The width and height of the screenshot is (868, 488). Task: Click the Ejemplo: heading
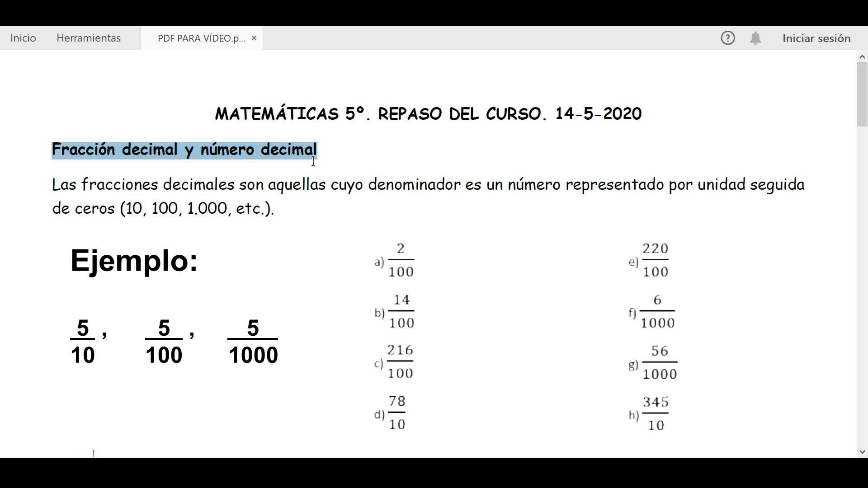[134, 260]
